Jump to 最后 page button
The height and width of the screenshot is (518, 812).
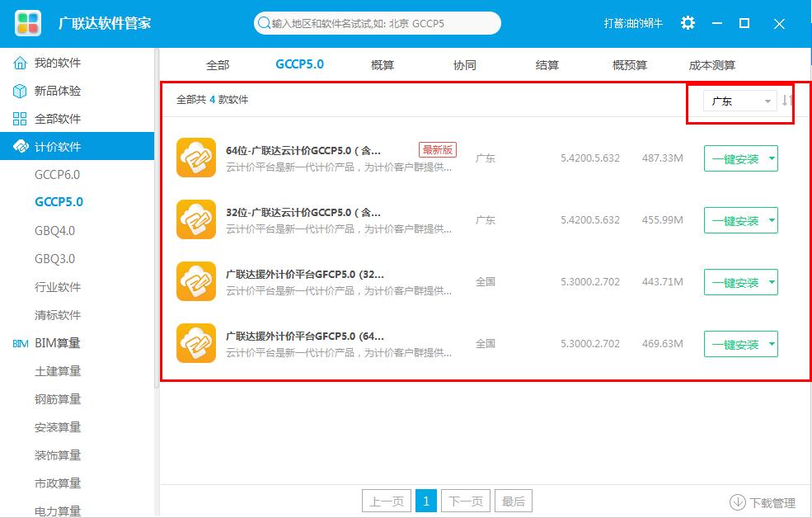(x=514, y=501)
